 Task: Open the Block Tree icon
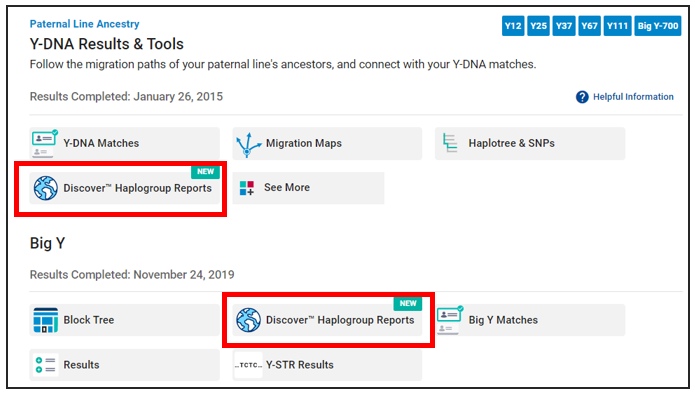[46, 320]
